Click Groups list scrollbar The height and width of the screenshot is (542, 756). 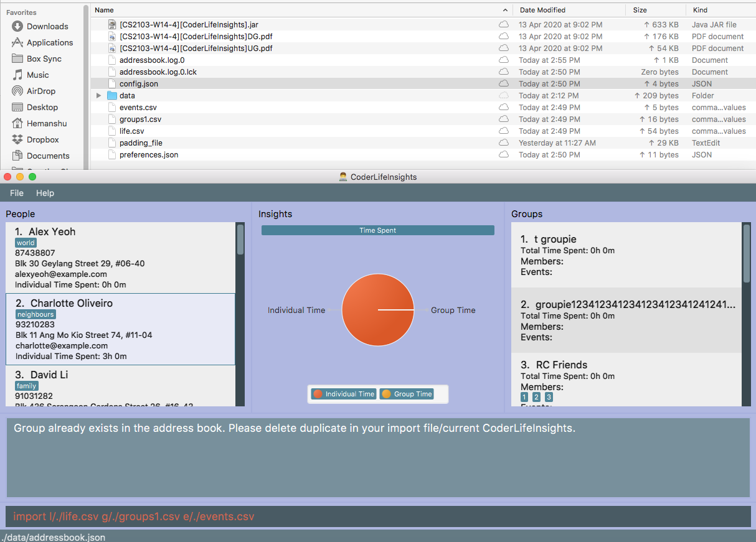(747, 254)
